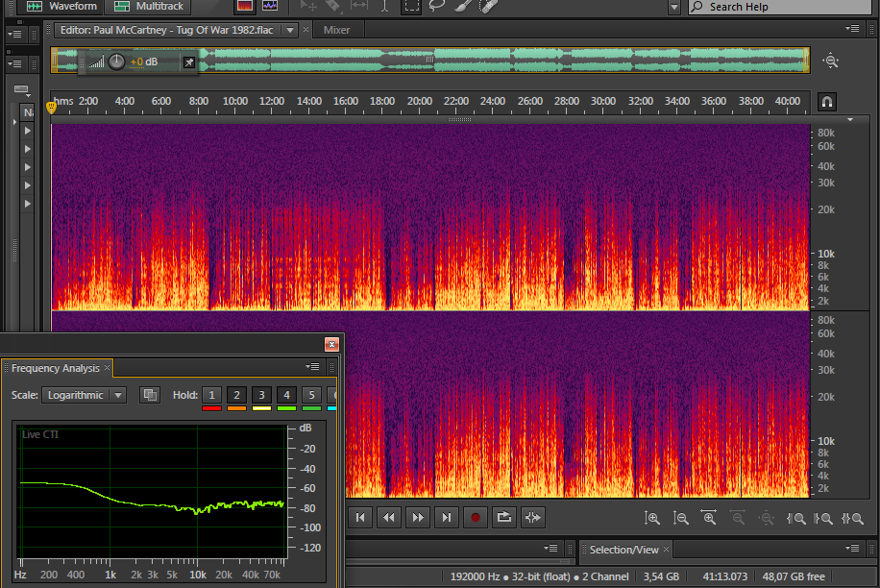The height and width of the screenshot is (588, 880).
Task: Close the Frequency Analysis tab
Action: pos(108,367)
